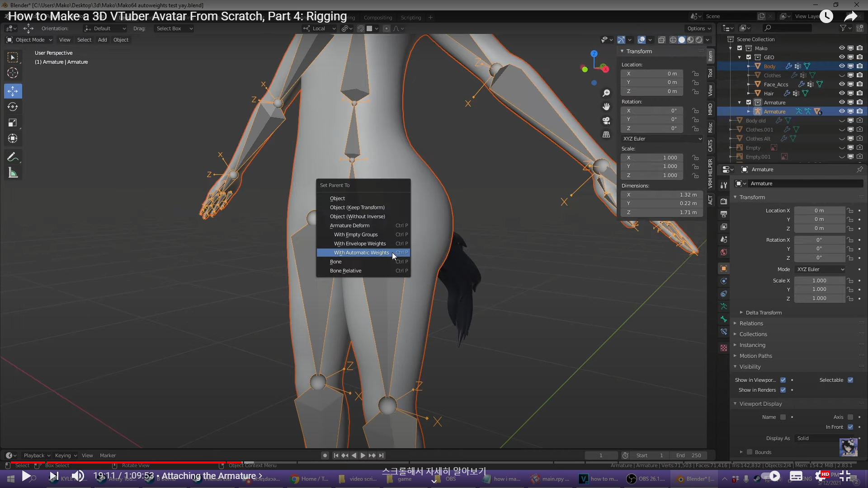Uncheck the Show in Renders checkbox

click(783, 390)
